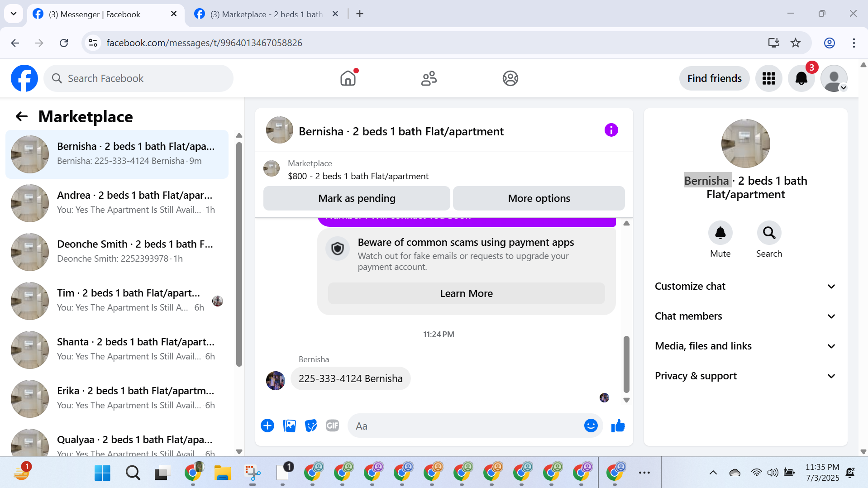Viewport: 868px width, 488px height.
Task: Expand the Customize chat section
Action: [745, 286]
